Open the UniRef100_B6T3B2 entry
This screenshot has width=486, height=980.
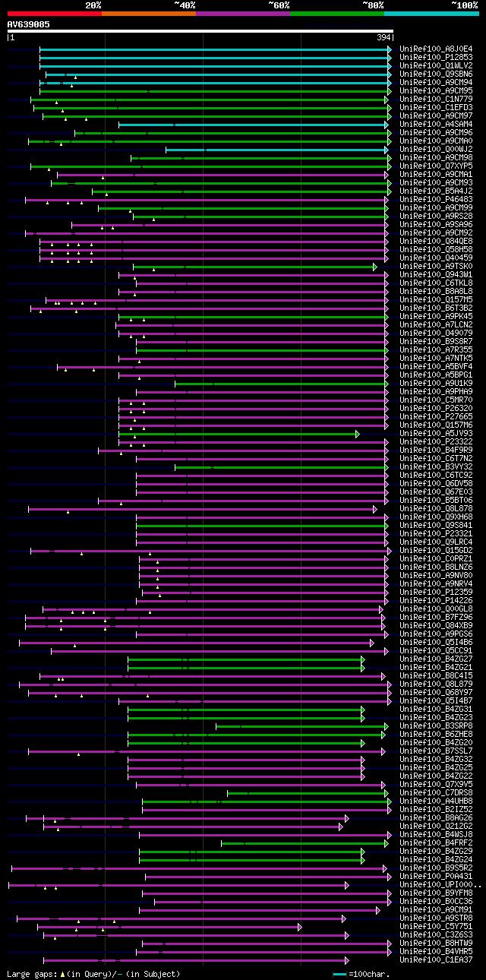click(435, 308)
